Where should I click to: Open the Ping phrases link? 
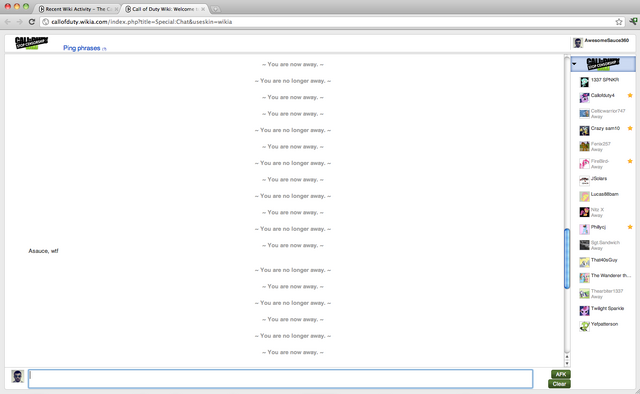point(82,48)
